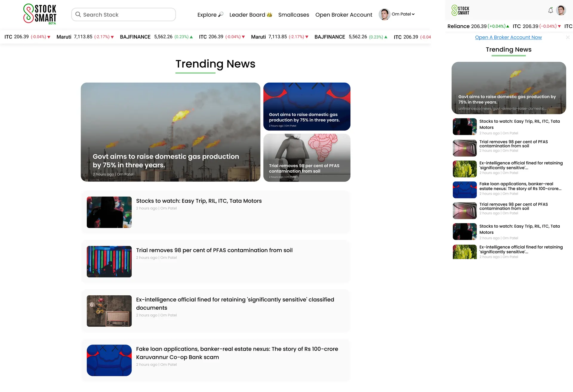The image size is (573, 392).
Task: Open notifications with the mobile view bell icon
Action: tap(551, 10)
